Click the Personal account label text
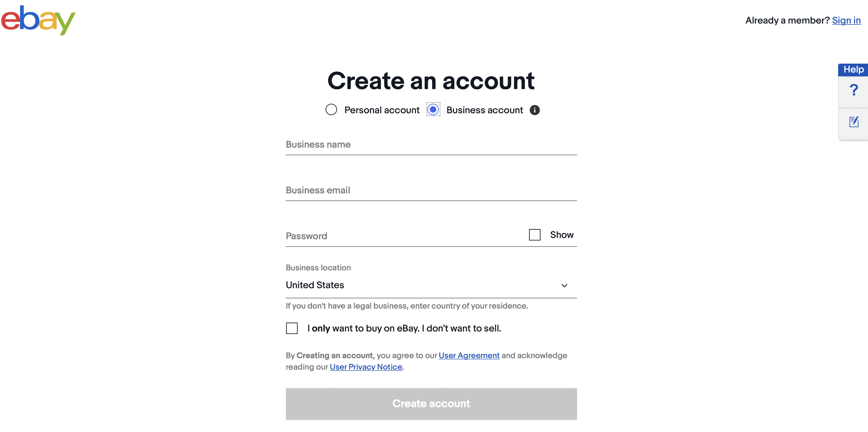Image resolution: width=868 pixels, height=432 pixels. (382, 110)
